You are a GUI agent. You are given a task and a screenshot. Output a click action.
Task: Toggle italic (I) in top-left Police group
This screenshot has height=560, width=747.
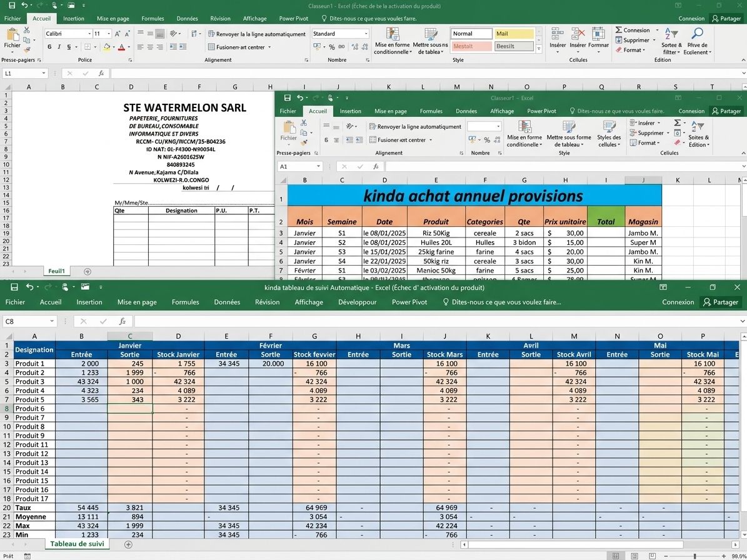[x=59, y=47]
